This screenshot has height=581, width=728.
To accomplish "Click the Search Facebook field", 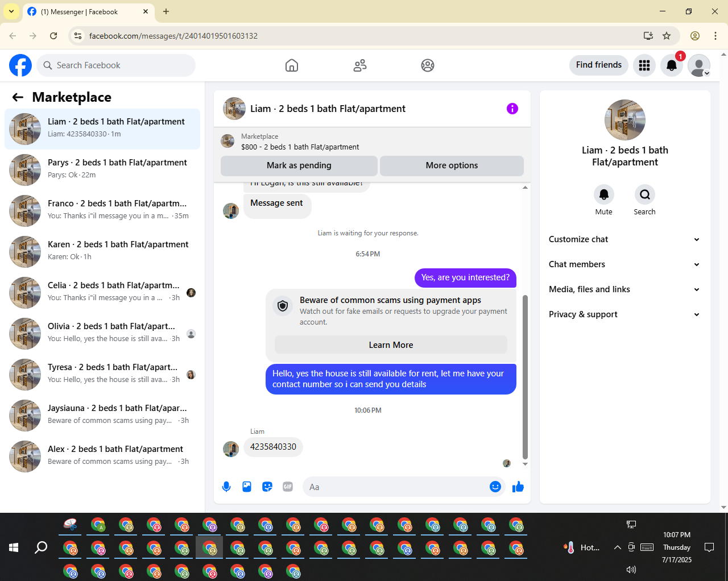I will click(x=116, y=65).
